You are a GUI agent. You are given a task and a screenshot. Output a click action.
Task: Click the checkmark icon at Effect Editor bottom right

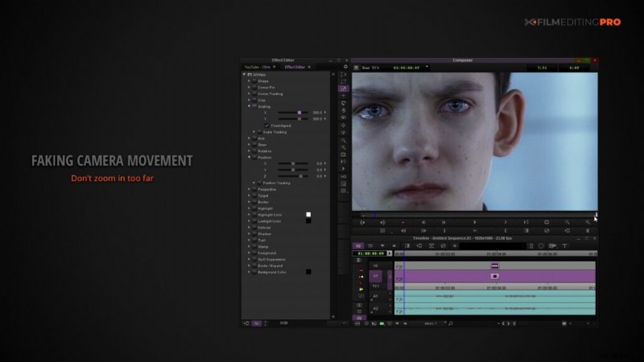click(x=345, y=323)
